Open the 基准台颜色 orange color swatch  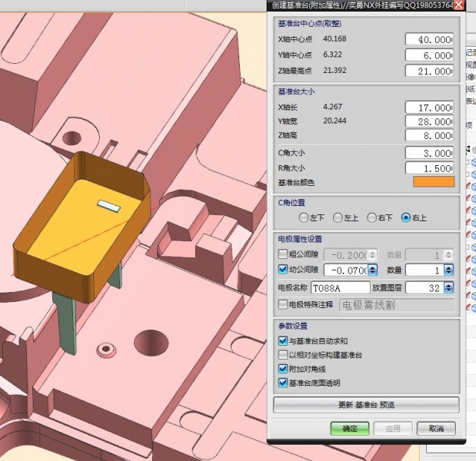pyautogui.click(x=434, y=181)
